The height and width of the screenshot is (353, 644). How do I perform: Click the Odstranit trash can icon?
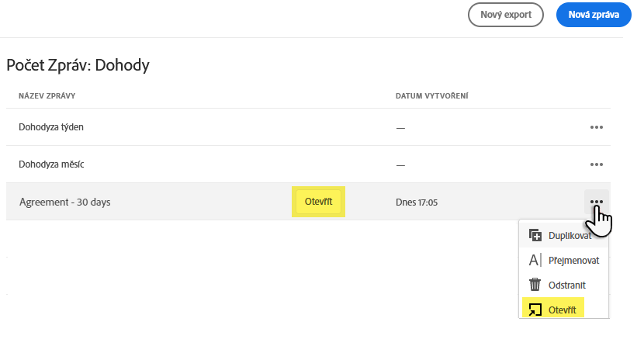point(535,285)
